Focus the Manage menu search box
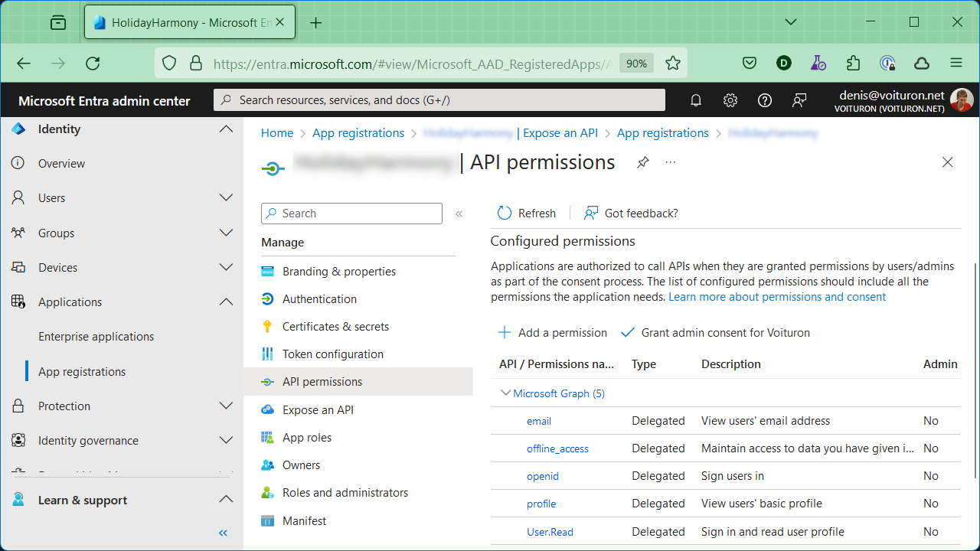The height and width of the screenshot is (551, 980). point(351,214)
